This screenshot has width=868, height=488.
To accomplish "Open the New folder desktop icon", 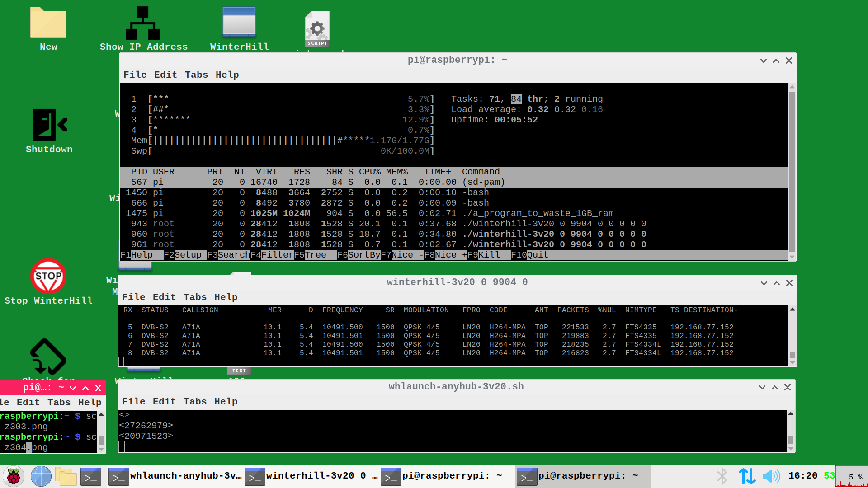I will pos(48,28).
